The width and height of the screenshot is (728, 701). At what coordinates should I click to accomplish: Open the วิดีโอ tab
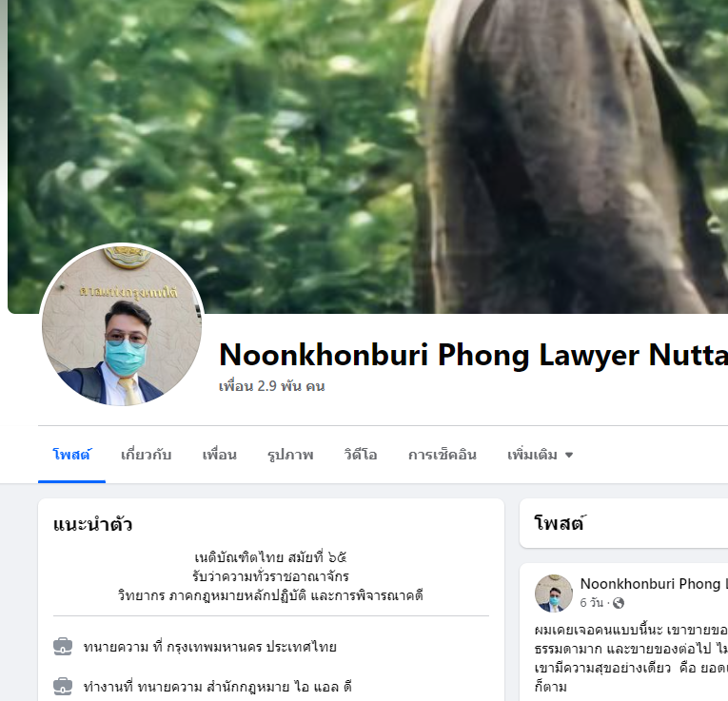click(x=361, y=455)
